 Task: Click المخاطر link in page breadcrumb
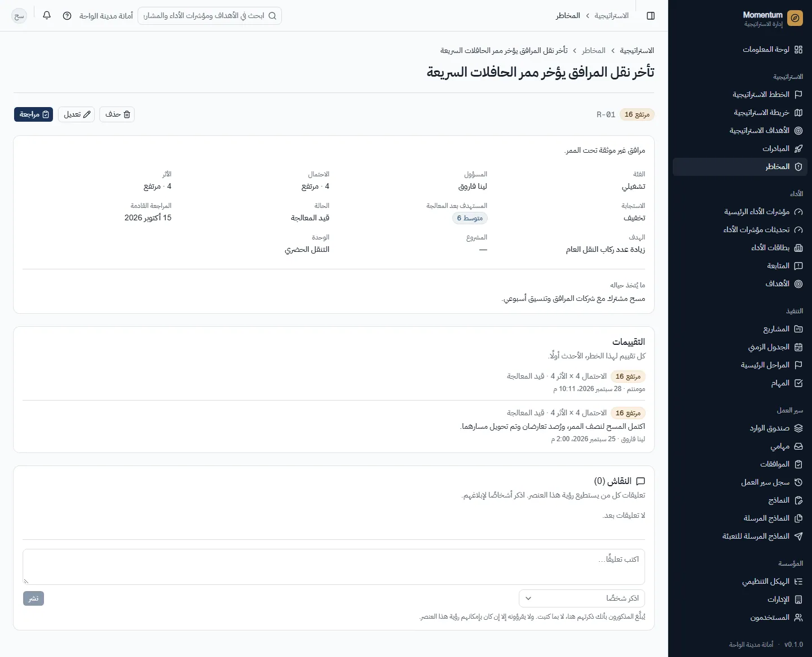[594, 51]
